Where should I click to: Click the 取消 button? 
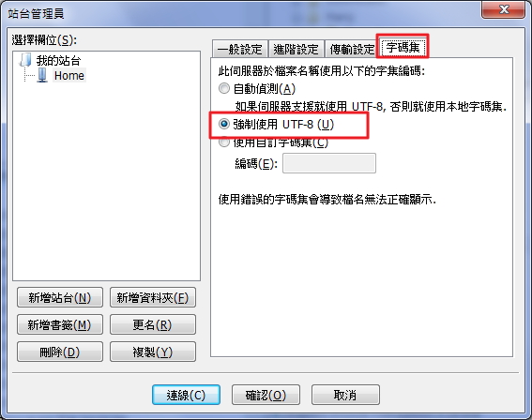coord(345,395)
